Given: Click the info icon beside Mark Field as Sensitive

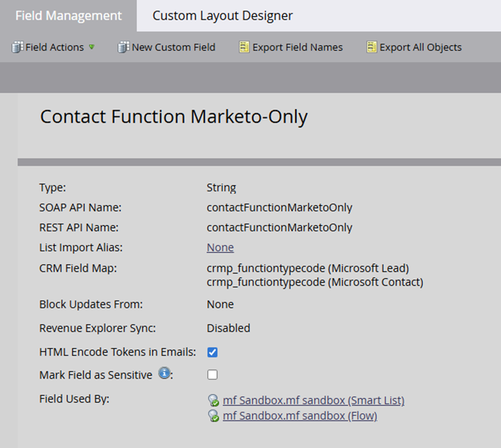Looking at the screenshot, I should 164,374.
